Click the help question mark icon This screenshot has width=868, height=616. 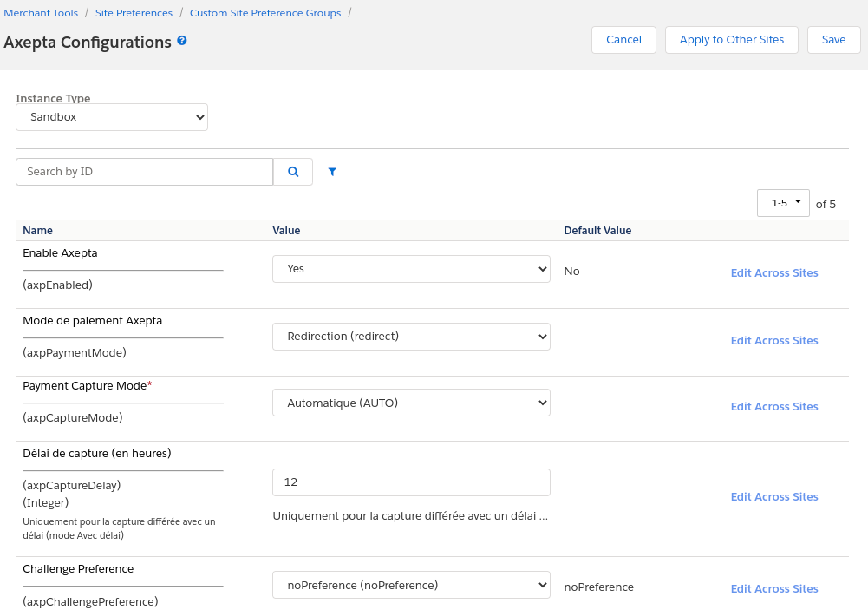tap(182, 41)
